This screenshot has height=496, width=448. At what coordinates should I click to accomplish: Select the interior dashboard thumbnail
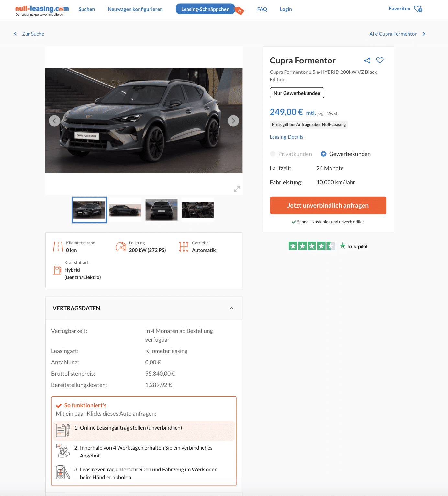pyautogui.click(x=198, y=210)
